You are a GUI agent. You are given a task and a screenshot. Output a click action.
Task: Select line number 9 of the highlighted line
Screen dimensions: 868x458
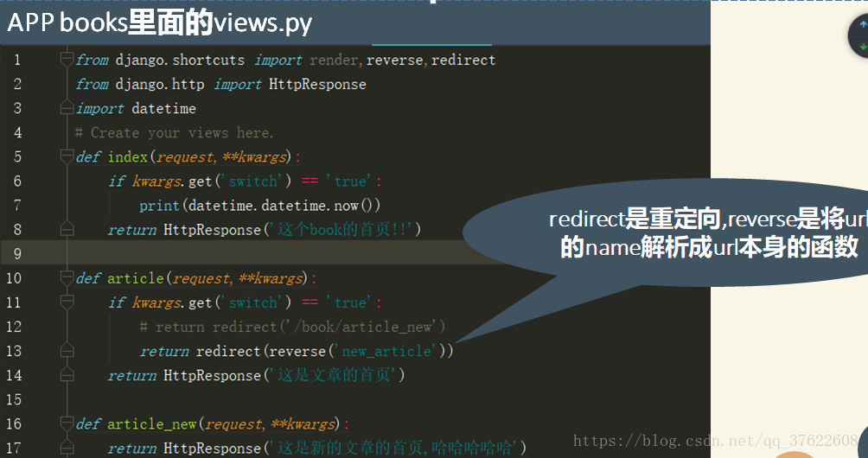[17, 254]
